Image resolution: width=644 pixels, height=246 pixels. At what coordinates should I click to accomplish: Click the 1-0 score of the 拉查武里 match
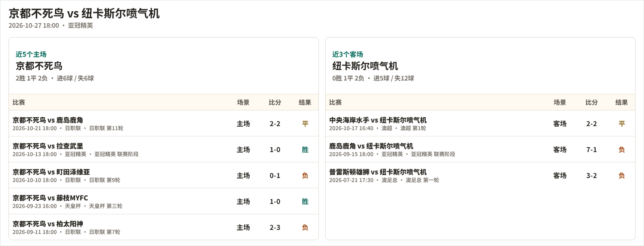coord(275,149)
